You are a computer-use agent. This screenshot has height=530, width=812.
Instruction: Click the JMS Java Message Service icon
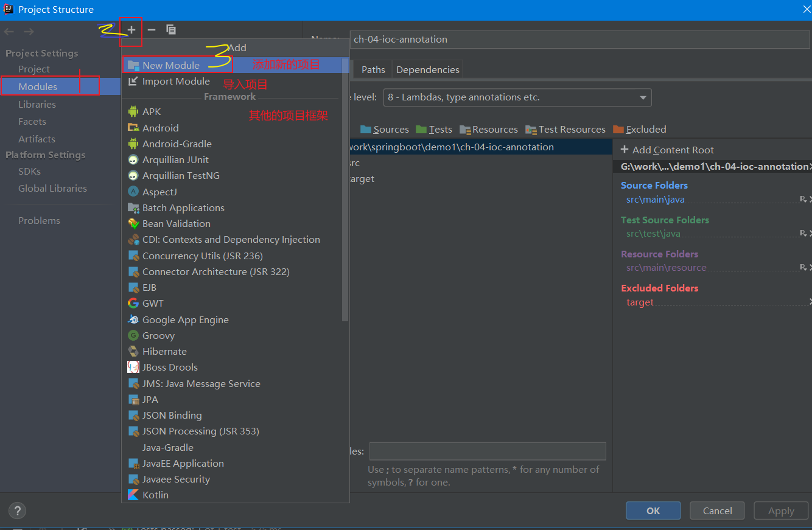tap(133, 383)
